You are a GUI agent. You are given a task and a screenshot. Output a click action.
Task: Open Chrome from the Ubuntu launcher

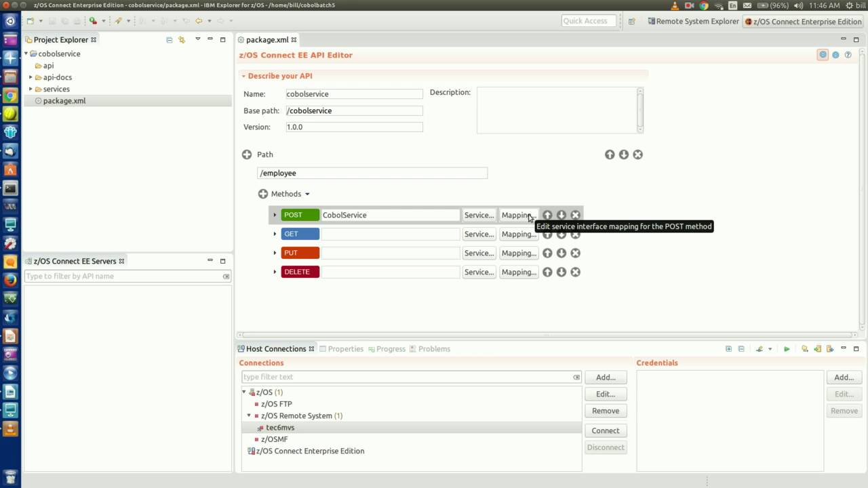tap(10, 96)
